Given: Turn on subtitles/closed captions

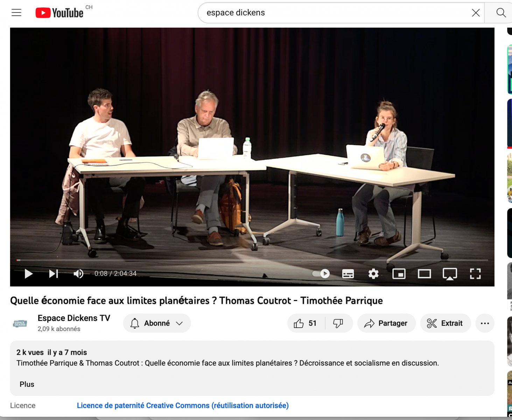Looking at the screenshot, I should (x=348, y=274).
